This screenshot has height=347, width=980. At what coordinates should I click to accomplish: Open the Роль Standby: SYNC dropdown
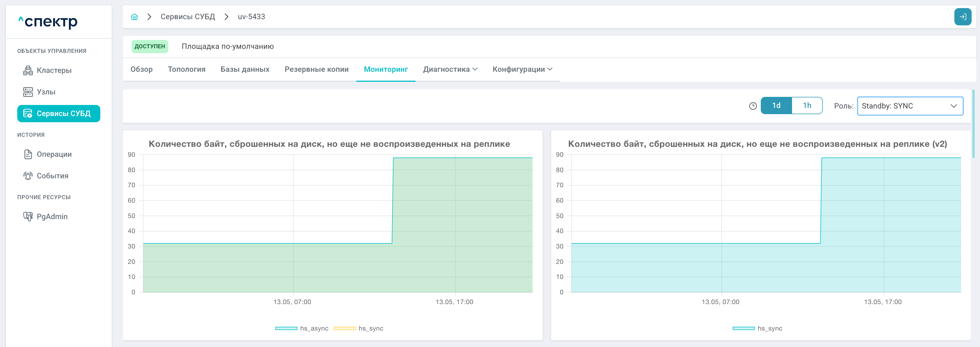[x=910, y=106]
